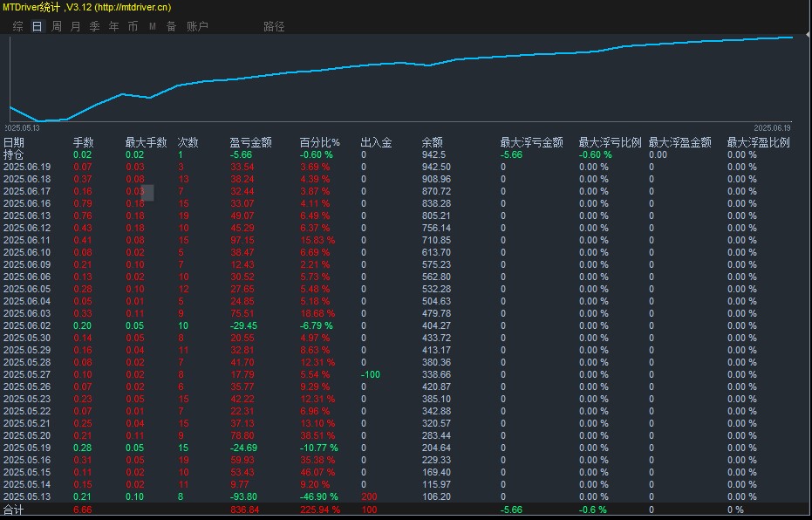812x520 pixels.
Task: Select the 2025.05.19 date row
Action: click(27, 448)
